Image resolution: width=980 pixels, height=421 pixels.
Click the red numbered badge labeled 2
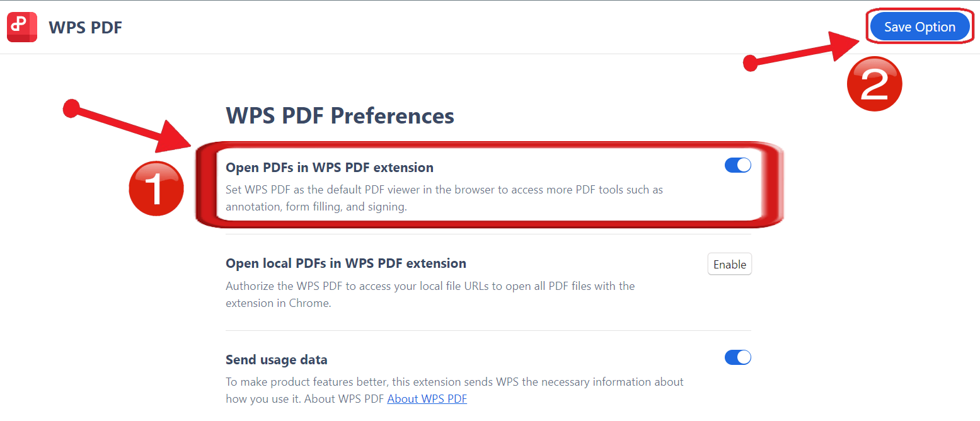[x=874, y=83]
